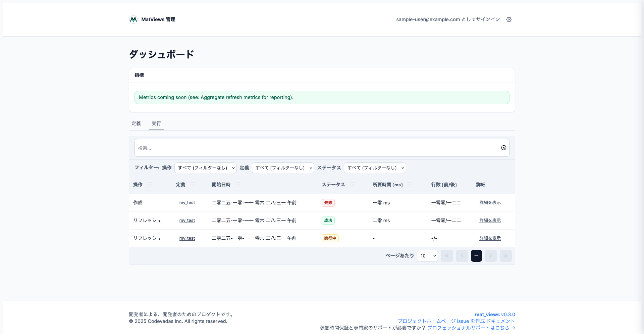Sort by 定義 column icon
This screenshot has width=644, height=334.
[x=193, y=185]
